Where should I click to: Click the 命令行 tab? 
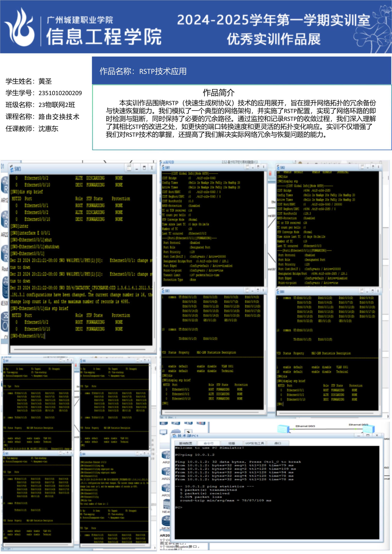pos(208,443)
